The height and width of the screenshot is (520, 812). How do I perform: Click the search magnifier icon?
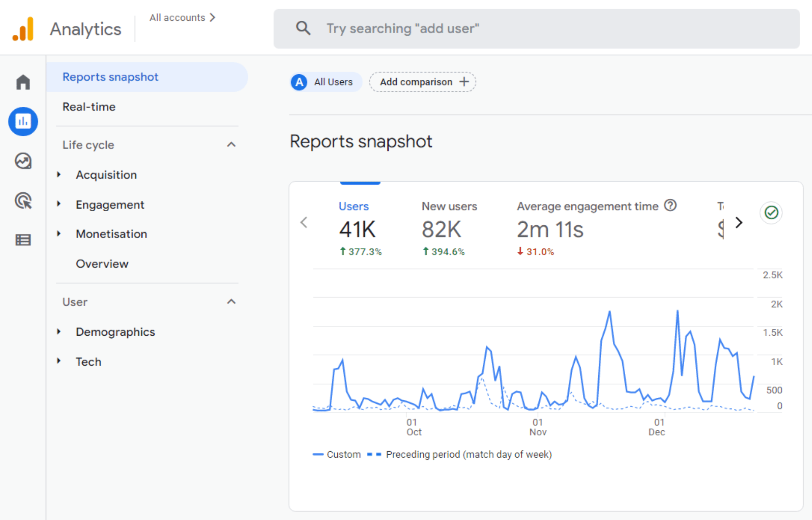click(x=303, y=28)
